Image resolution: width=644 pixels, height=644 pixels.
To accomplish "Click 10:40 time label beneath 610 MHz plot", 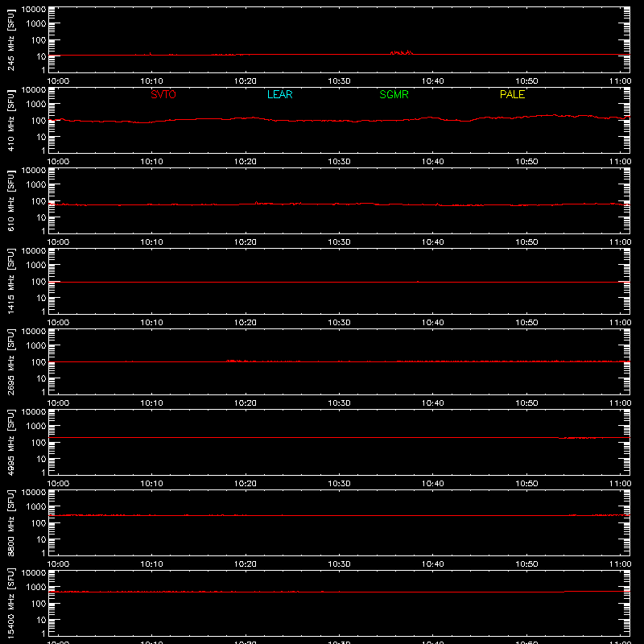I will (x=432, y=242).
